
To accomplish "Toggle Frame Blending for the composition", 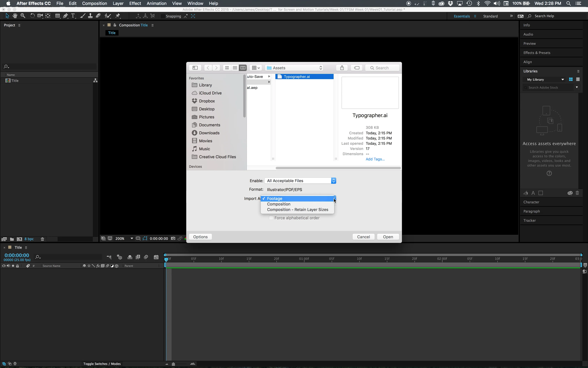I will coord(138,257).
